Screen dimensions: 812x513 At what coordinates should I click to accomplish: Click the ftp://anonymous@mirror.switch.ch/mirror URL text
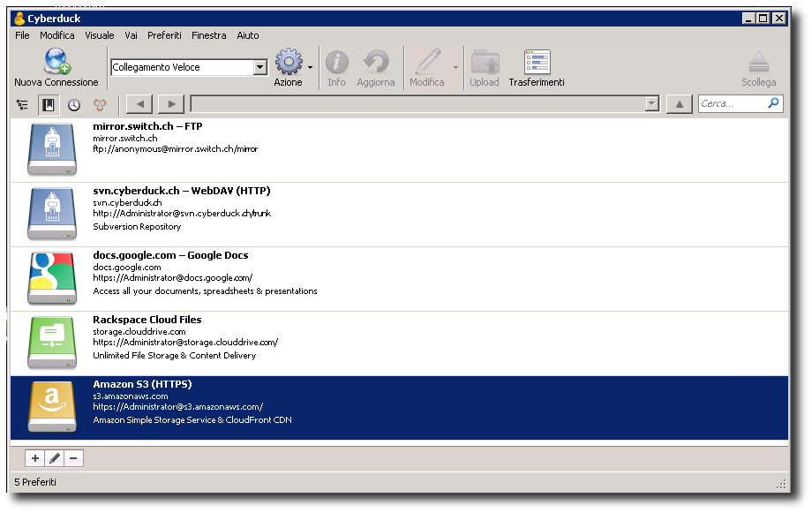point(175,148)
